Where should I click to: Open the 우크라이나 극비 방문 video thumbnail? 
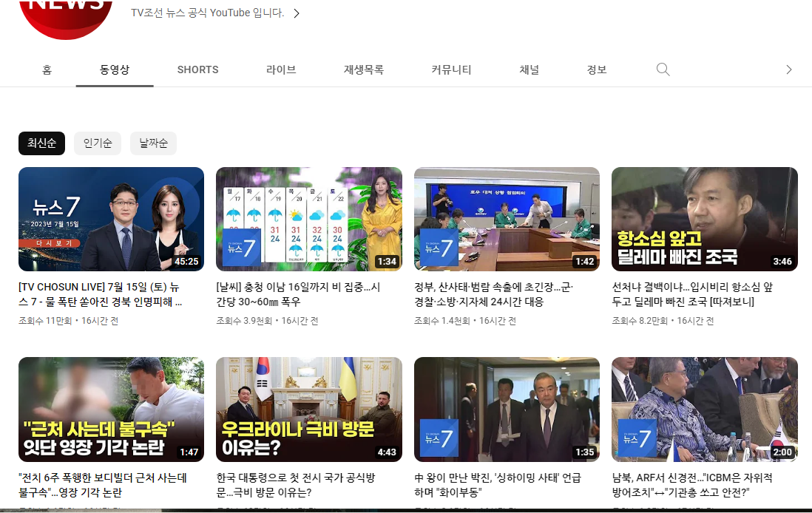point(308,410)
